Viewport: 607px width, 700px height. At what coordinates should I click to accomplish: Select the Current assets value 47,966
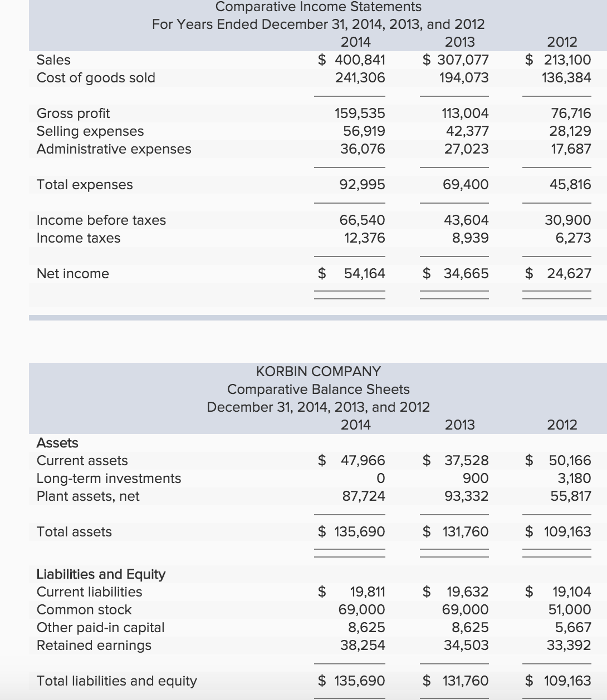coord(363,460)
